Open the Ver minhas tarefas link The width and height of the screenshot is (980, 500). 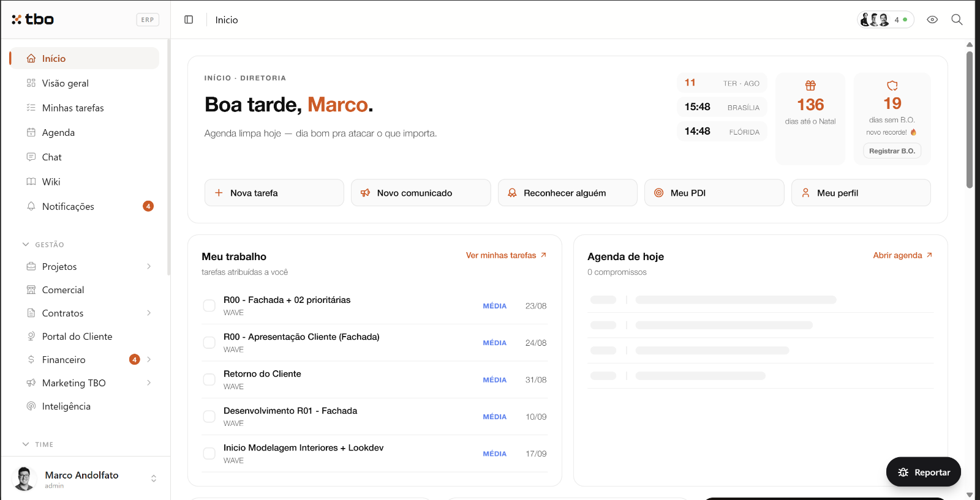click(506, 255)
